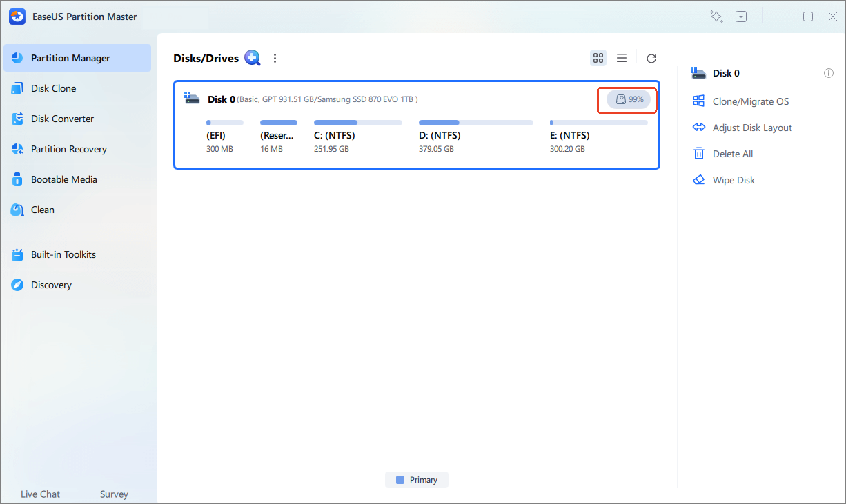Open Live Chat
Viewport: 846px width, 504px height.
point(40,494)
